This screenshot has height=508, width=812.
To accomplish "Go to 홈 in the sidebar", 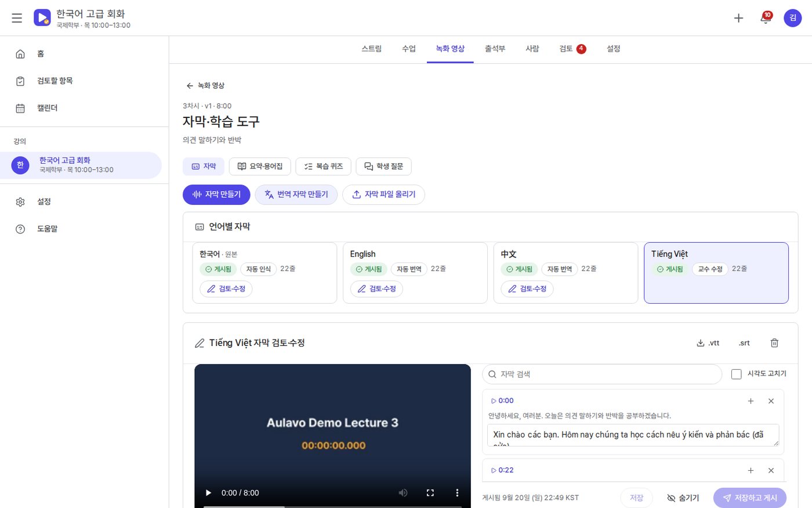I will (x=81, y=54).
